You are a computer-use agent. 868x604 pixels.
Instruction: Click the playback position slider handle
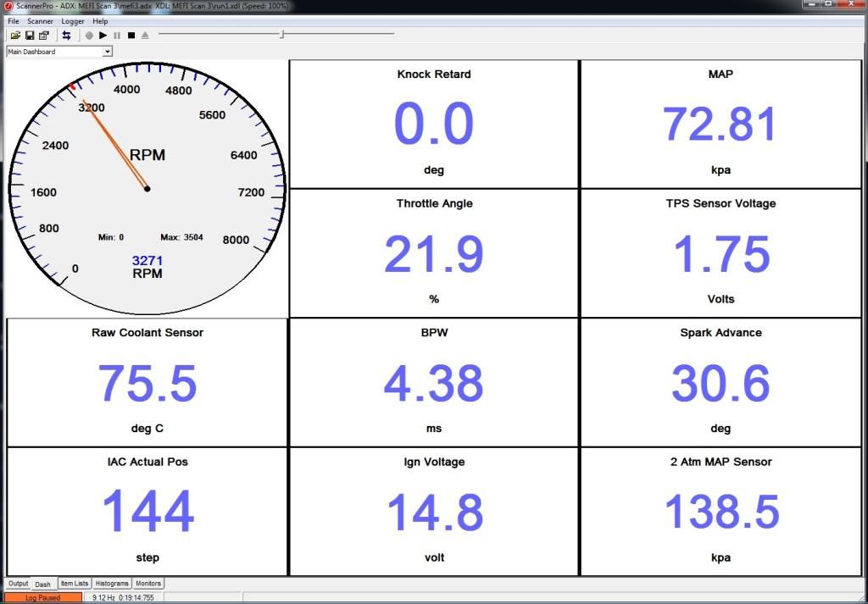pos(282,35)
